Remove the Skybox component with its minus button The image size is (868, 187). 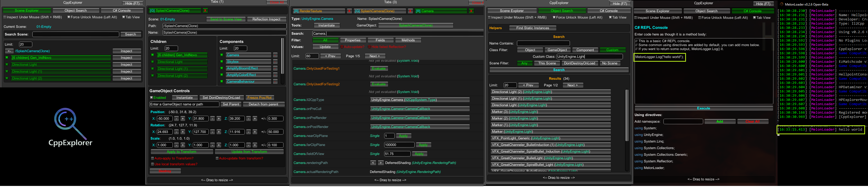(275, 62)
